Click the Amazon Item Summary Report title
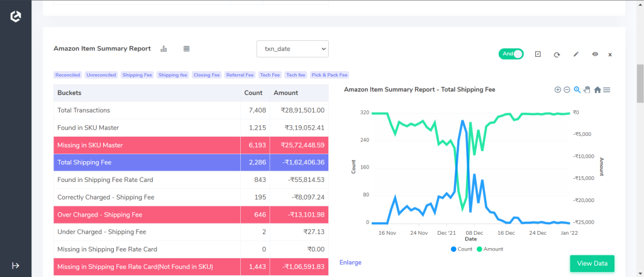 pyautogui.click(x=103, y=49)
